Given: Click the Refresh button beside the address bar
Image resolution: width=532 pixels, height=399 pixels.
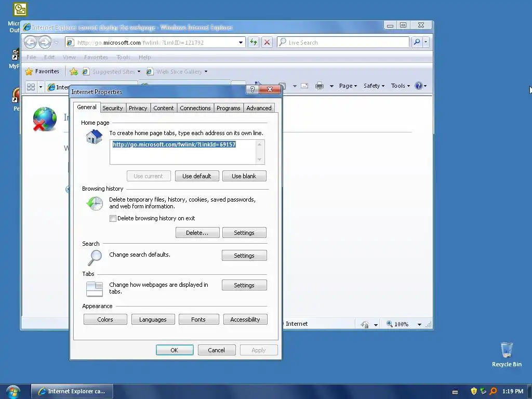Looking at the screenshot, I should coord(254,42).
